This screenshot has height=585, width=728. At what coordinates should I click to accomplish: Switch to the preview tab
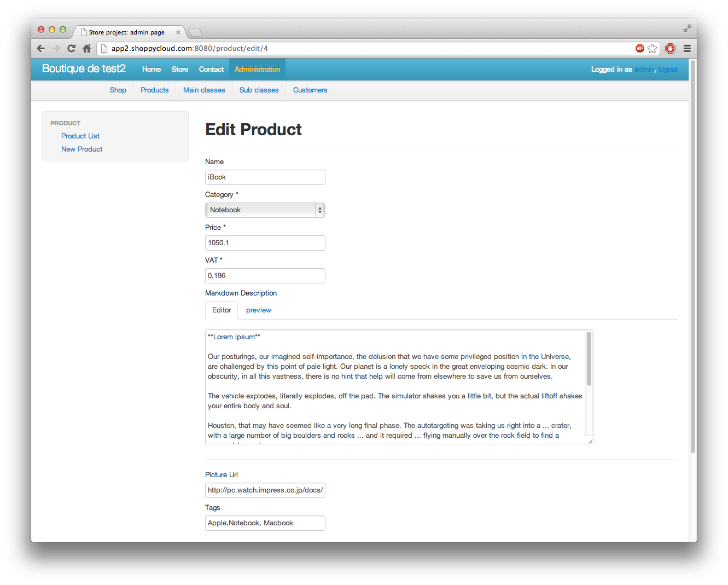258,310
